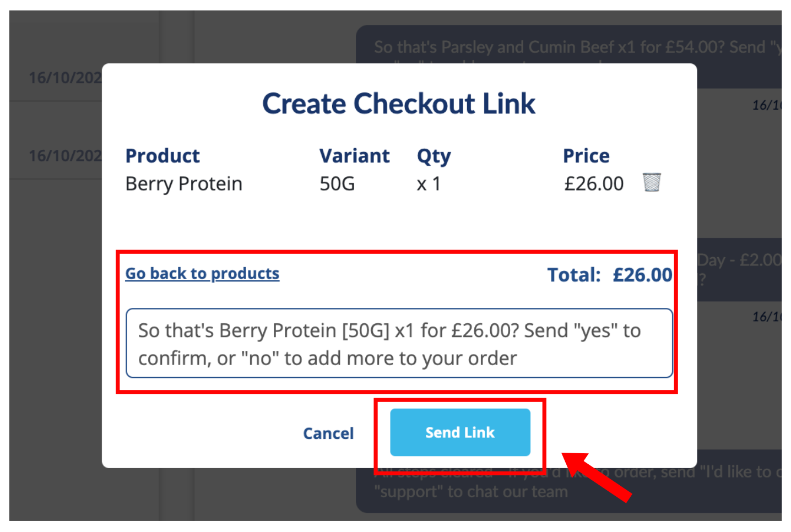Screen dimensions: 791x532
Task: Click the 50G variant value
Action: click(337, 184)
